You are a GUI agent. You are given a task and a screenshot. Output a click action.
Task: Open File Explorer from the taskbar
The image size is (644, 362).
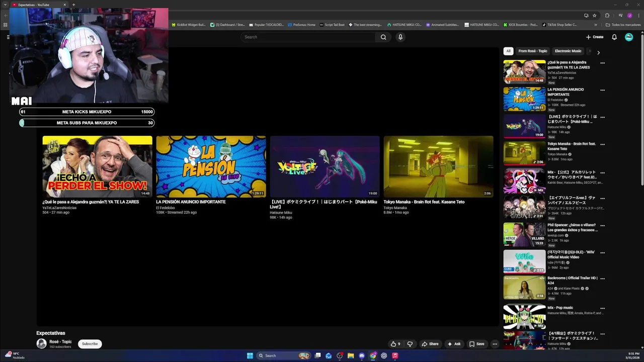351,355
